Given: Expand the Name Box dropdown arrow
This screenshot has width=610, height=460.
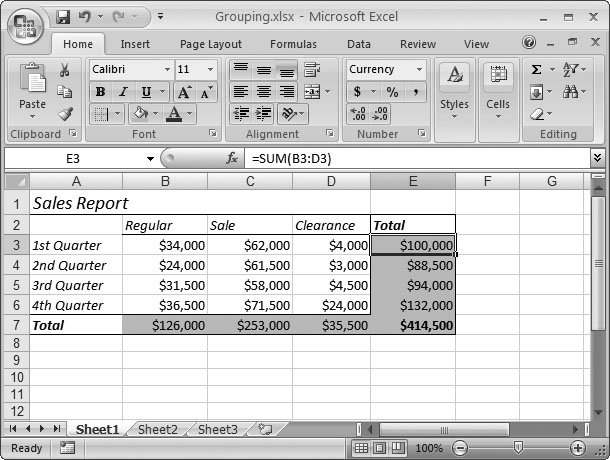Looking at the screenshot, I should tap(150, 158).
